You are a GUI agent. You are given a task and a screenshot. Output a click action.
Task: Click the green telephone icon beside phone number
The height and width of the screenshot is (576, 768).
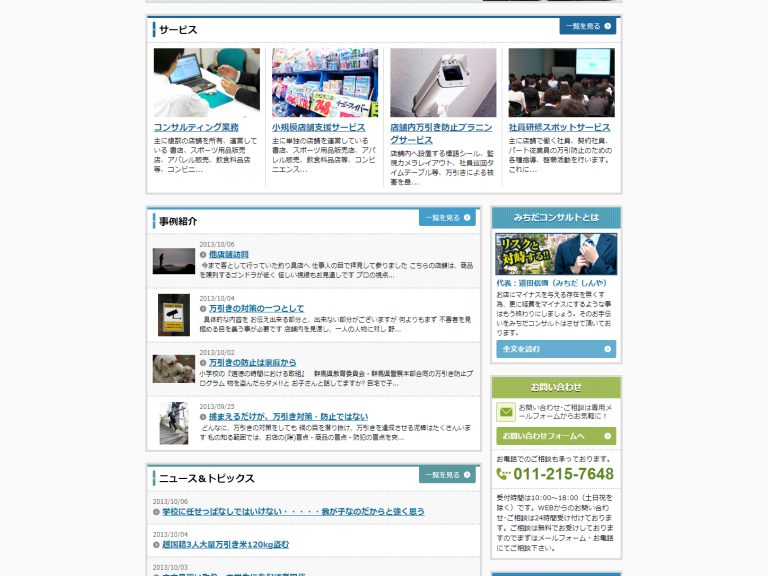pyautogui.click(x=503, y=474)
